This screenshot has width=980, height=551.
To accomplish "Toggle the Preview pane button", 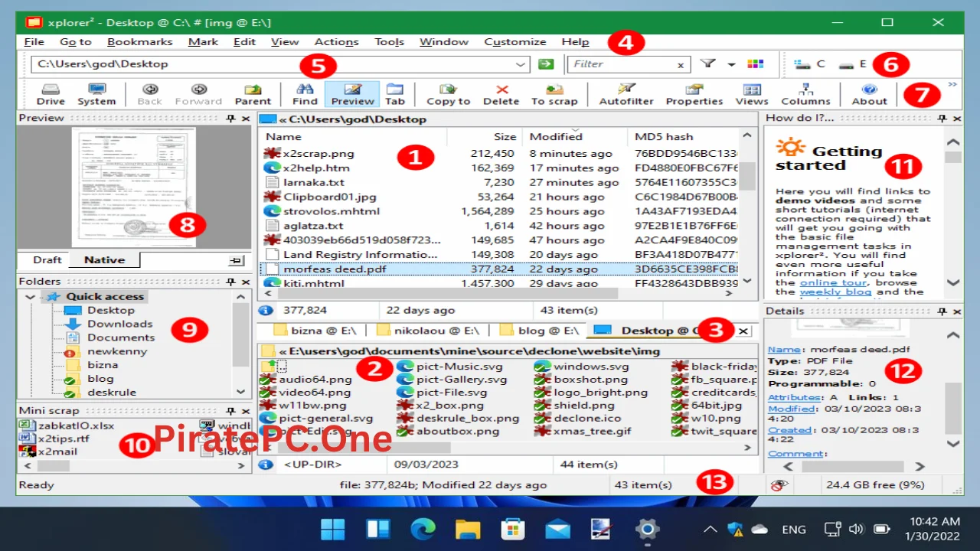I will [x=352, y=94].
